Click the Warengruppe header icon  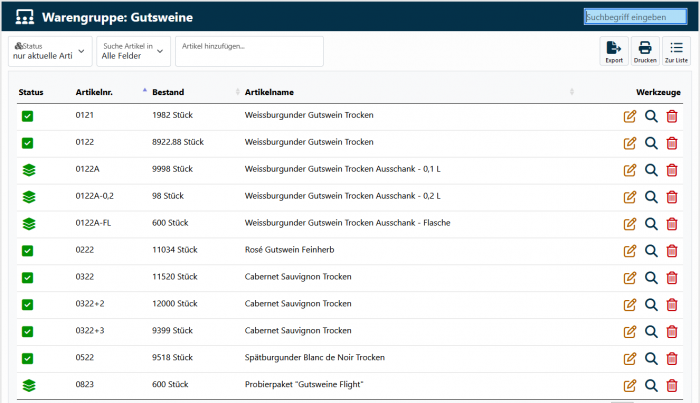click(24, 18)
